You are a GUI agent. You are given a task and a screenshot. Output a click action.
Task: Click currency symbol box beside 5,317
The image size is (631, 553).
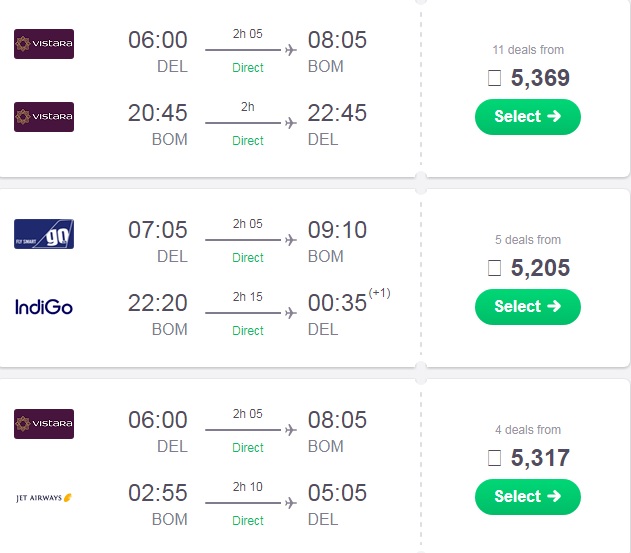(494, 458)
